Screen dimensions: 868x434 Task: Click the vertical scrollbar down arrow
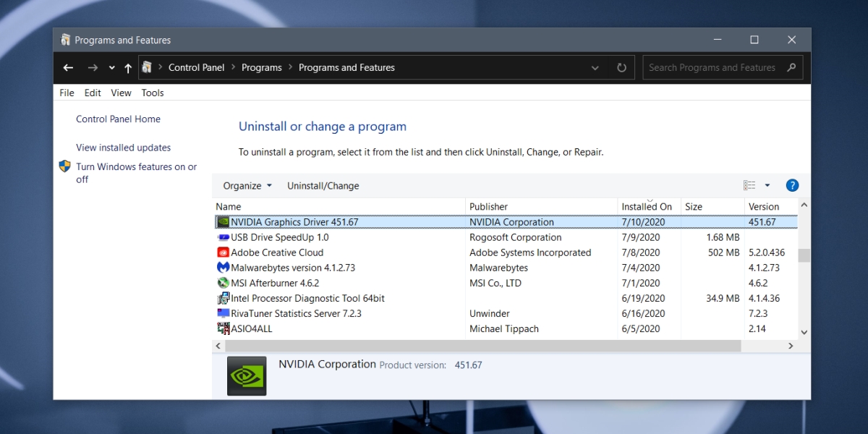pyautogui.click(x=804, y=332)
